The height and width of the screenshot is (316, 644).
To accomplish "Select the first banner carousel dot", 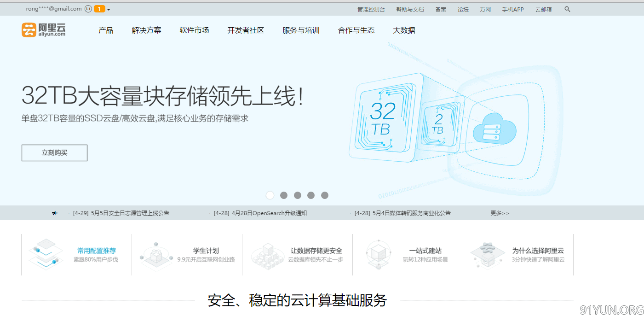I will [x=270, y=195].
